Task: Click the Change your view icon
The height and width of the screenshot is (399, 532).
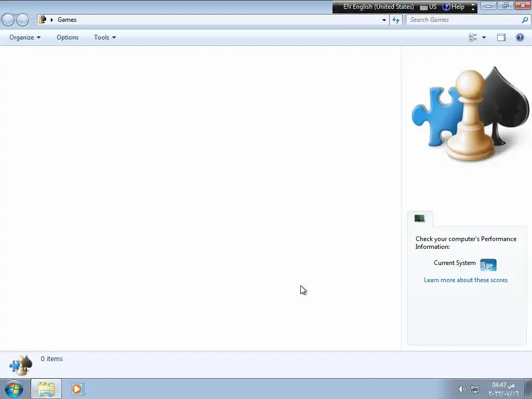Action: tap(473, 37)
